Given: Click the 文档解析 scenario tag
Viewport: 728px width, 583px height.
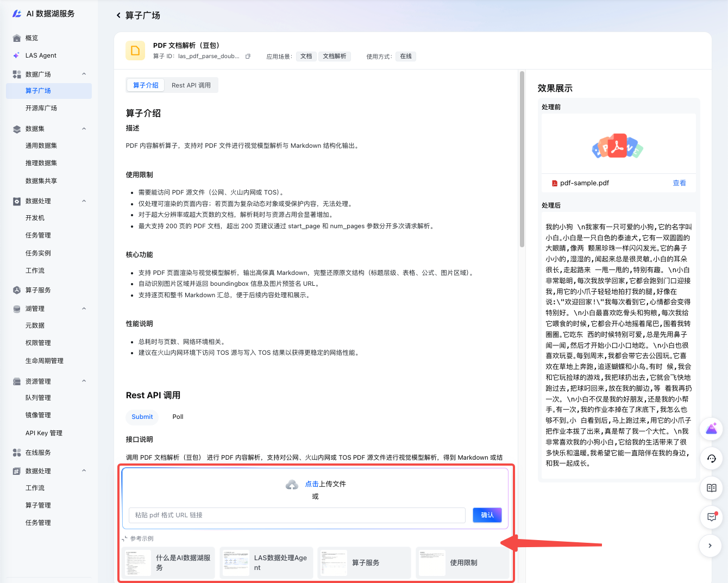Looking at the screenshot, I should 335,57.
